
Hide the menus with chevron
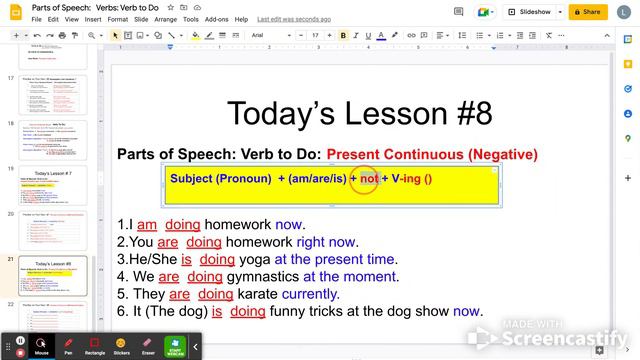tap(607, 36)
